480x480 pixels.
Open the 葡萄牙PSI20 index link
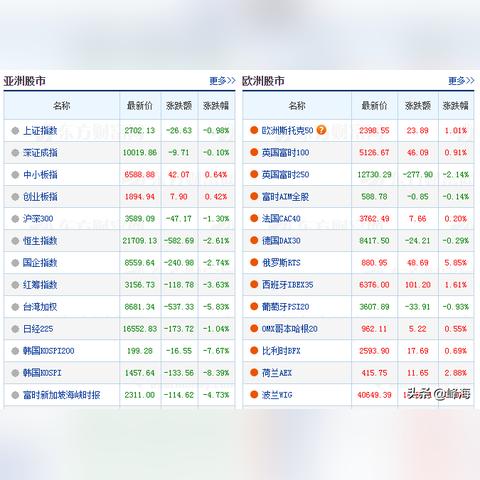pos(285,307)
